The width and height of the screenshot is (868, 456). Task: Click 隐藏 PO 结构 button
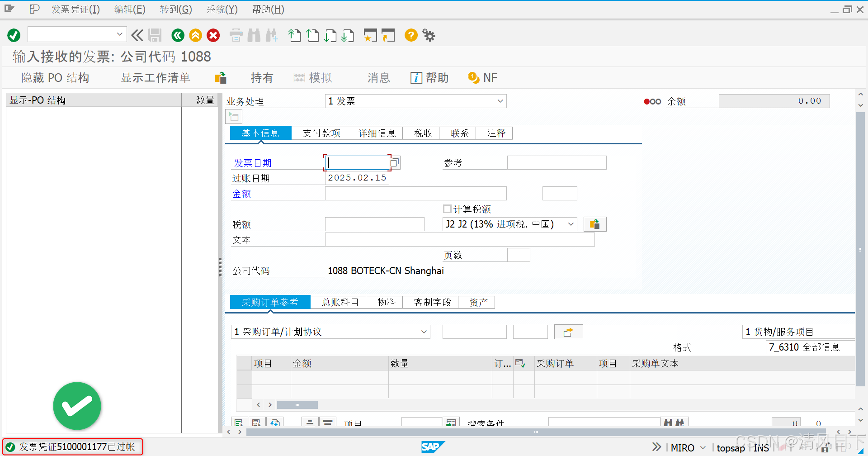click(x=54, y=77)
